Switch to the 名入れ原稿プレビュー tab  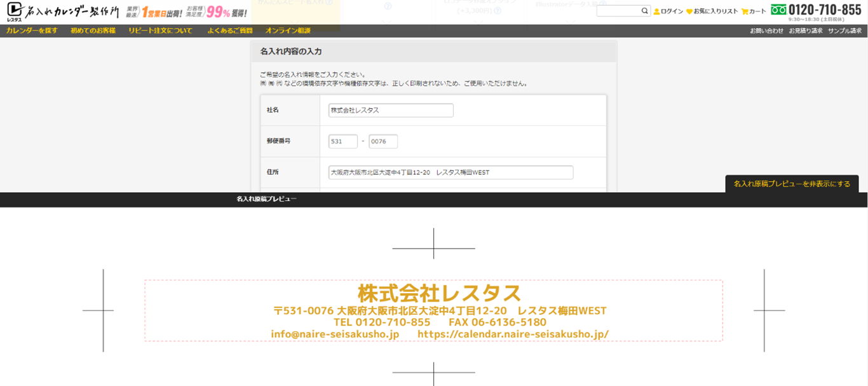point(266,199)
